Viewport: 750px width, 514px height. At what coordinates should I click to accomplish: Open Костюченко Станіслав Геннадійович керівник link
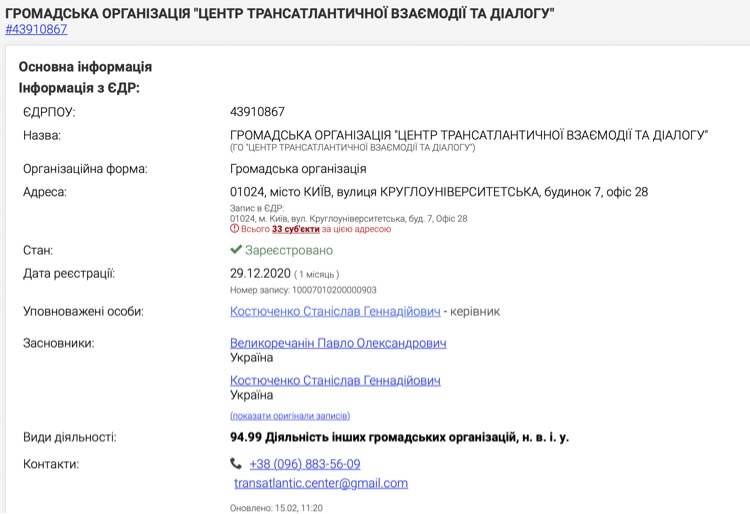pyautogui.click(x=335, y=311)
